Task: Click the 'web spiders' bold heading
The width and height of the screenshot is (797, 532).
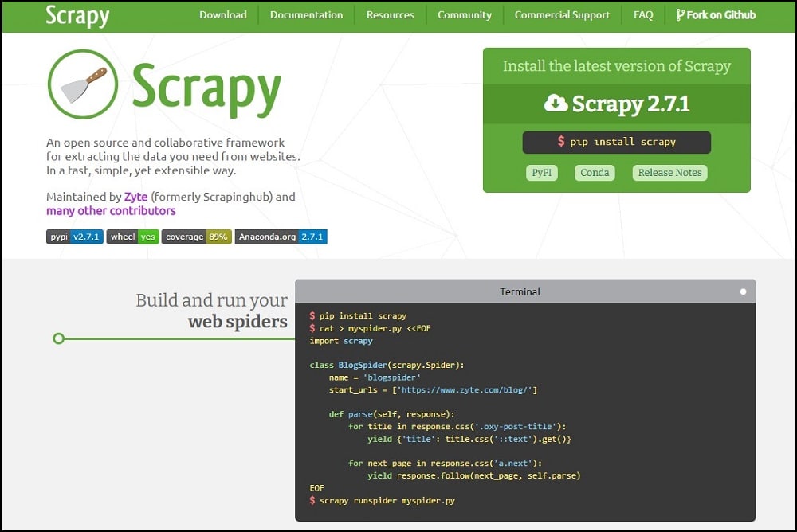Action: click(x=238, y=322)
